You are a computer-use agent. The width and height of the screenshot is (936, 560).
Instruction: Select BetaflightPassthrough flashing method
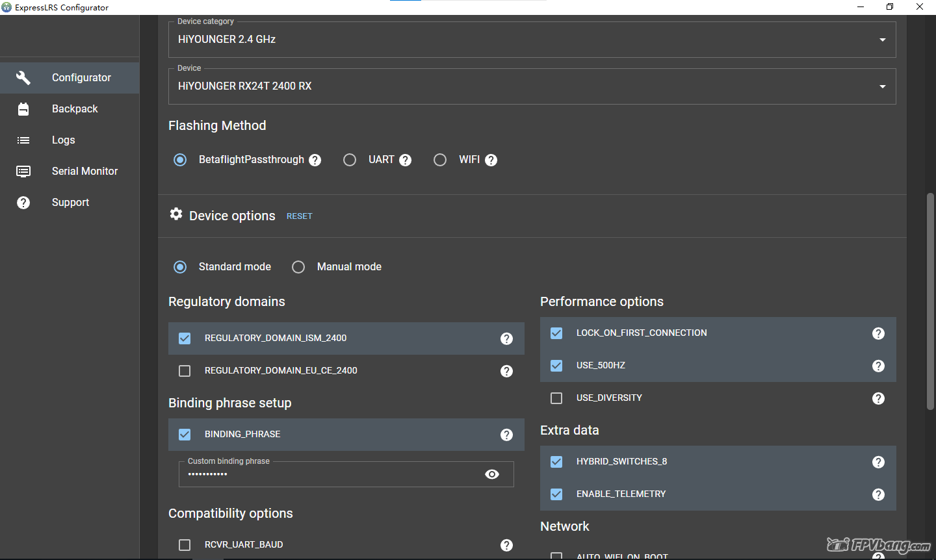(180, 160)
